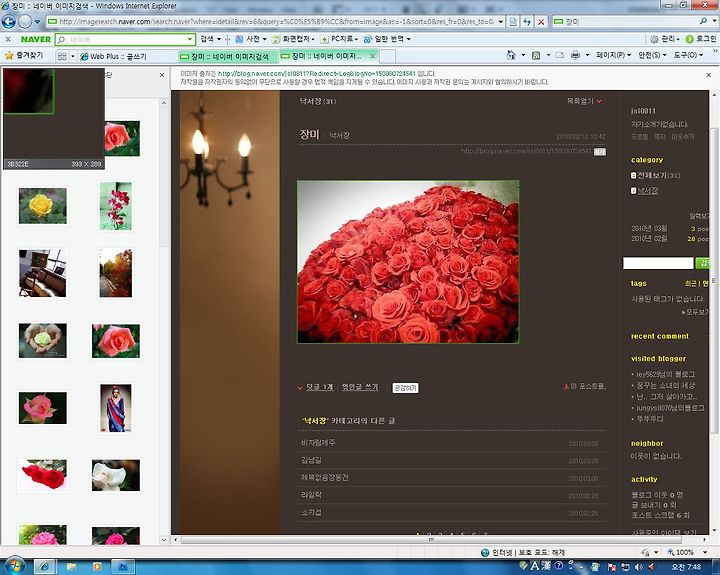Open the 관리 settings gear
The height and width of the screenshot is (575, 720).
(x=664, y=39)
